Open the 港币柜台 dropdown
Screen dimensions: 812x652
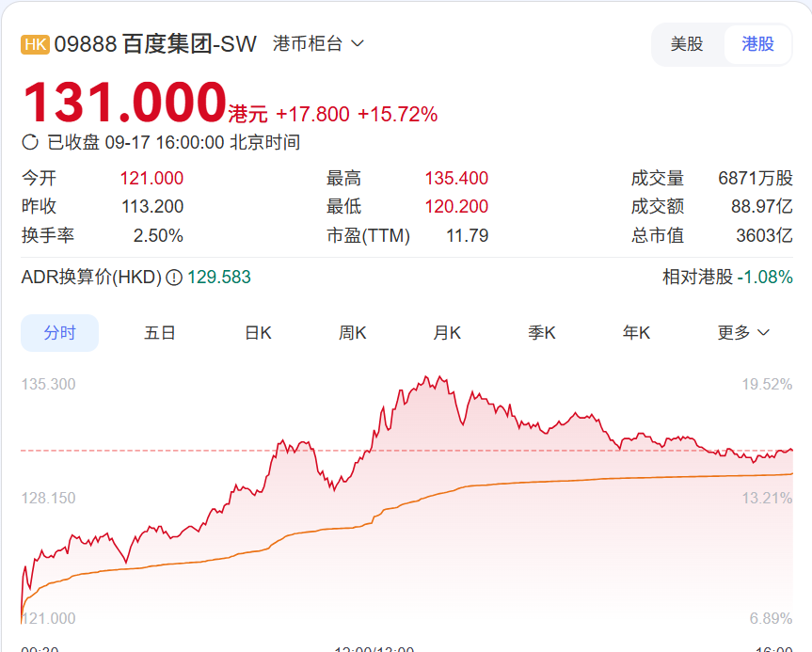pos(318,43)
